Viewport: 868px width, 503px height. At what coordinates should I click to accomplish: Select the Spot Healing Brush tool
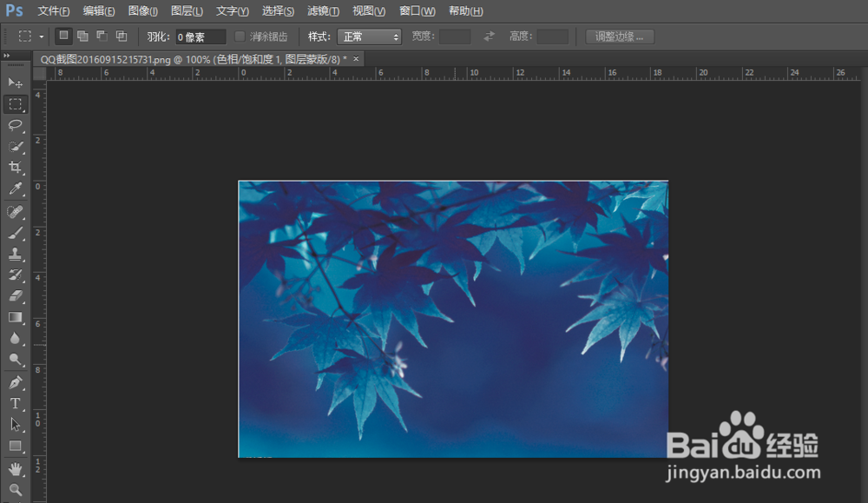pos(15,212)
